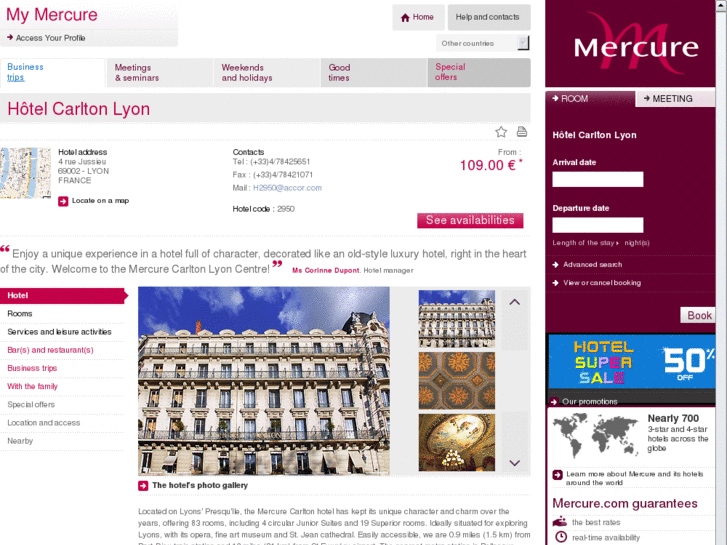Open the Other countries dropdown
Viewport: 727px width, 545px height.
click(x=482, y=43)
